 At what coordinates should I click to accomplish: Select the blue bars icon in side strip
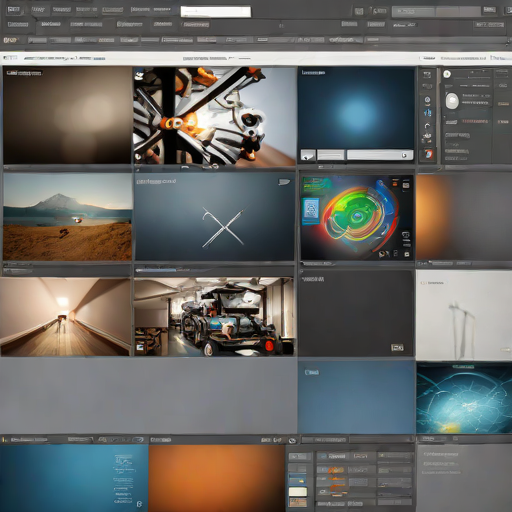(427, 113)
